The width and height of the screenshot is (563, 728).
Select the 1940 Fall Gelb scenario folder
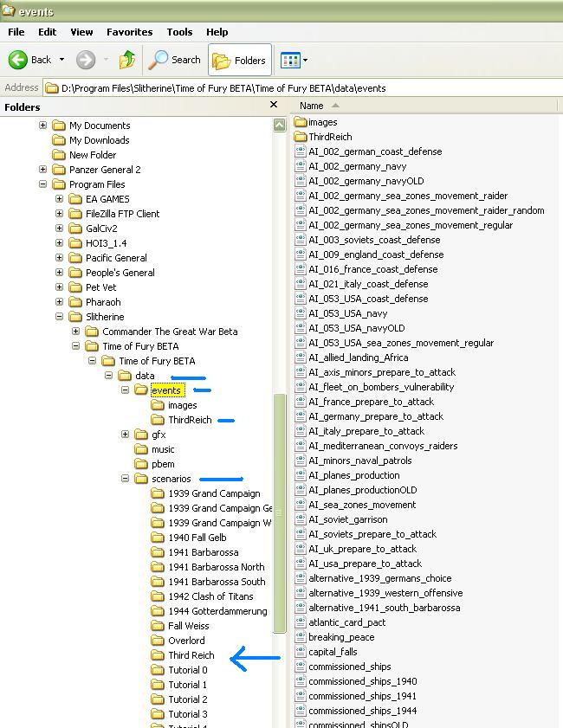tap(197, 538)
